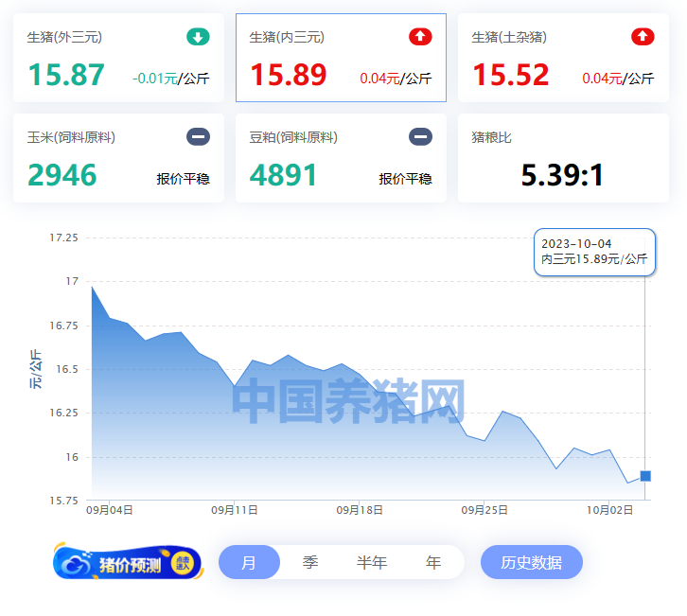
Task: Click the 09月04日 x-axis label
Action: coord(110,510)
